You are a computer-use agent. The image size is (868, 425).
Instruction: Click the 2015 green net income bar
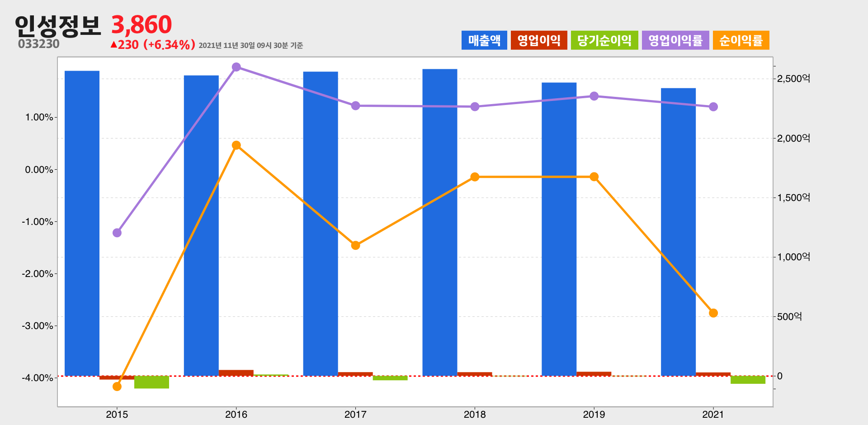pyautogui.click(x=151, y=382)
